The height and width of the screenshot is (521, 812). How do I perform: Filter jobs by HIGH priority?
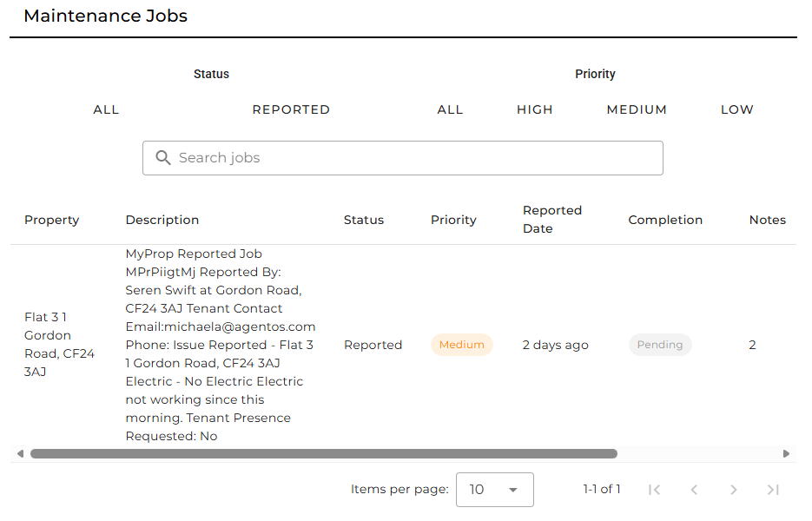coord(535,109)
